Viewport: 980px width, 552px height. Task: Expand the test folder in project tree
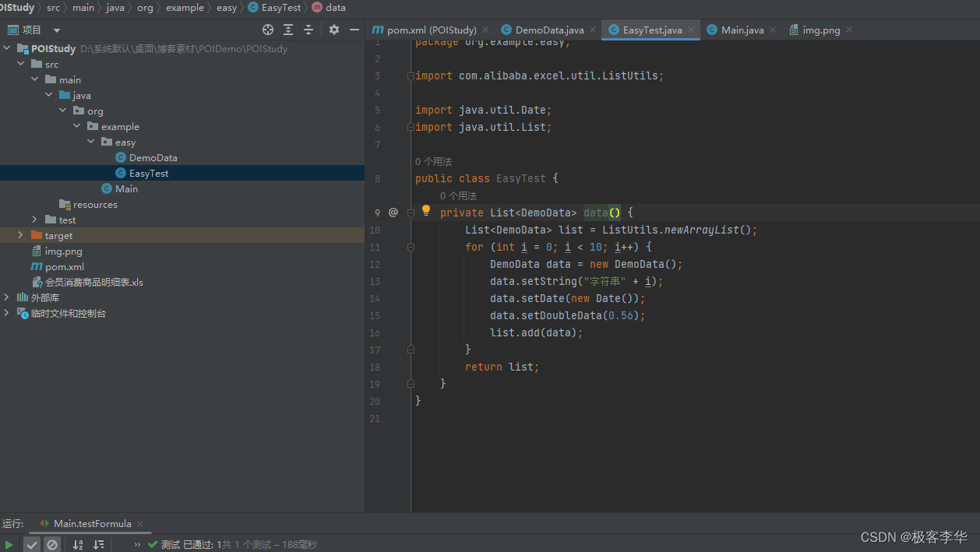coord(34,220)
